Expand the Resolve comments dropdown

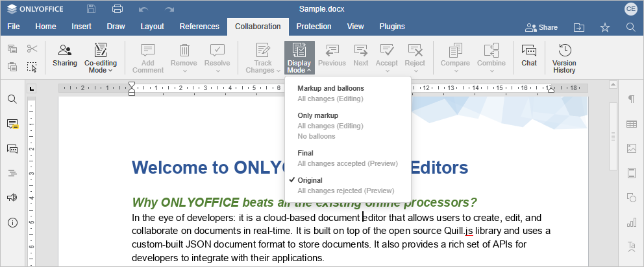217,71
